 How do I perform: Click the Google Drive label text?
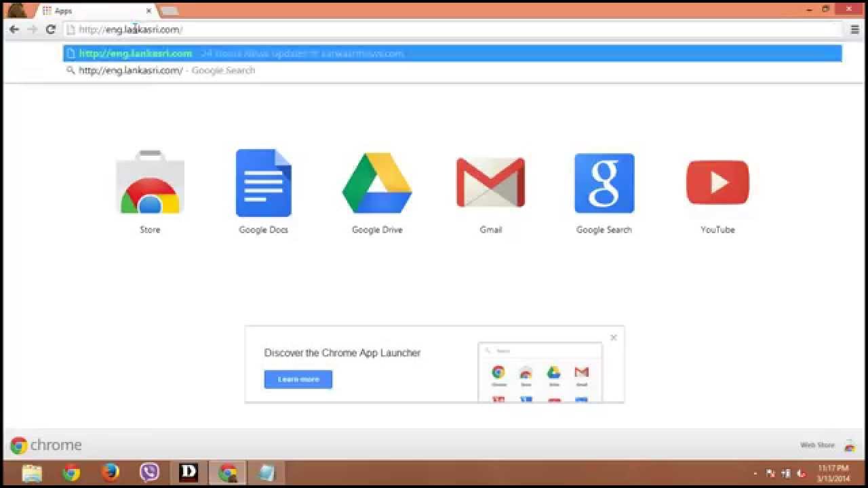point(377,230)
